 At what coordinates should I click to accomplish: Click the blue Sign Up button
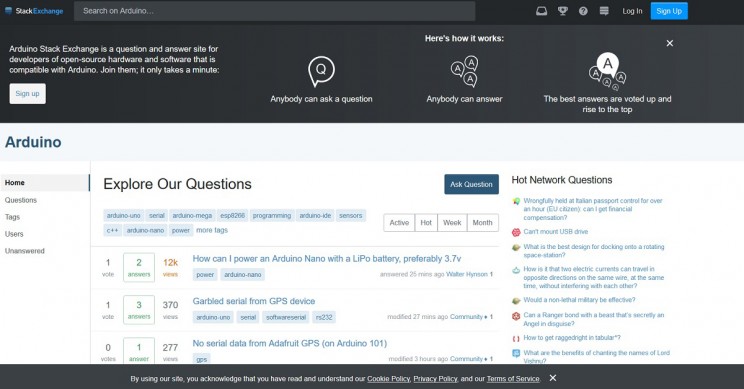point(669,11)
